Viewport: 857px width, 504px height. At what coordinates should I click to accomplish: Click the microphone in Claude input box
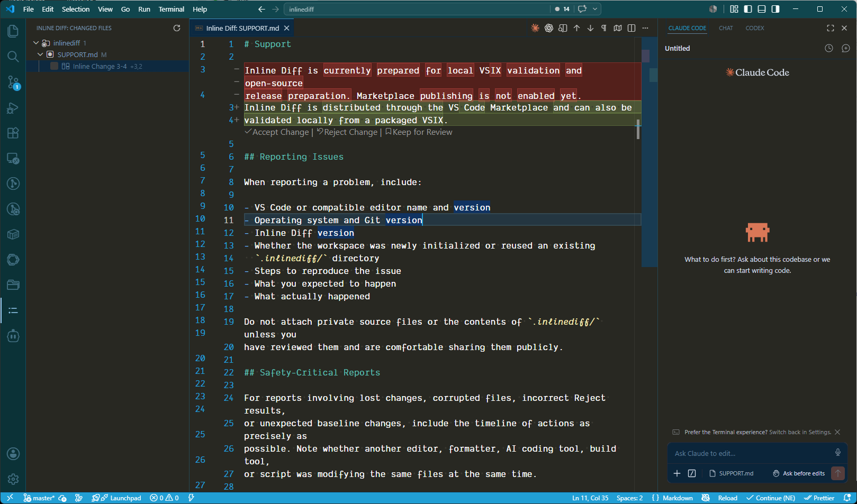[x=838, y=453]
